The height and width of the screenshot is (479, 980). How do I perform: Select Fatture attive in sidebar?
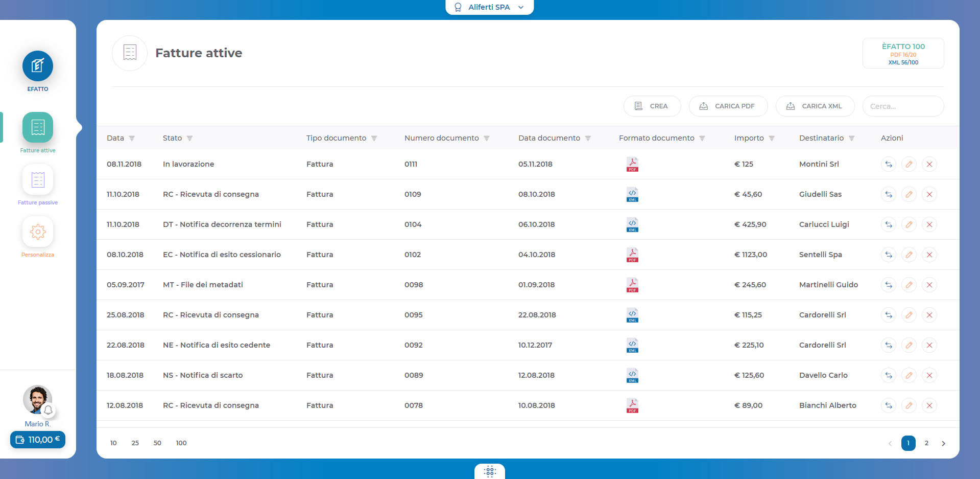[x=38, y=127]
